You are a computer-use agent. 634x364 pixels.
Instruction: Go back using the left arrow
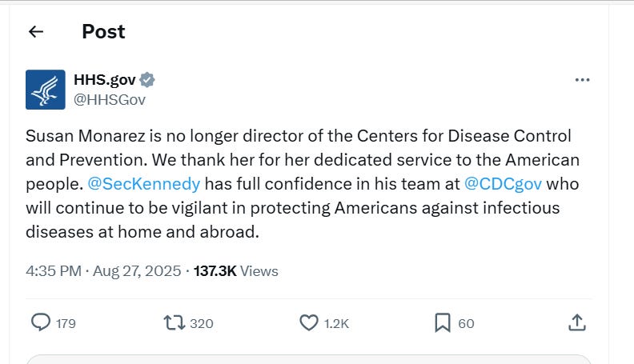(35, 32)
